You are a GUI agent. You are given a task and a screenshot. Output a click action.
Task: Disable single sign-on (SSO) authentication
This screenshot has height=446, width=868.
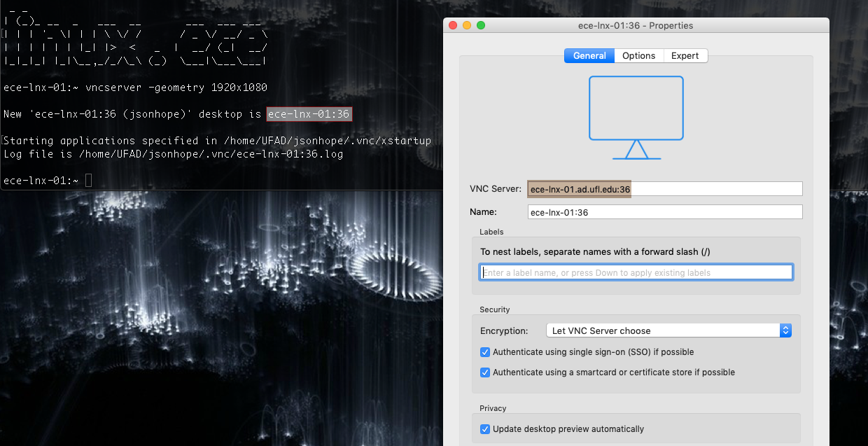[485, 352]
